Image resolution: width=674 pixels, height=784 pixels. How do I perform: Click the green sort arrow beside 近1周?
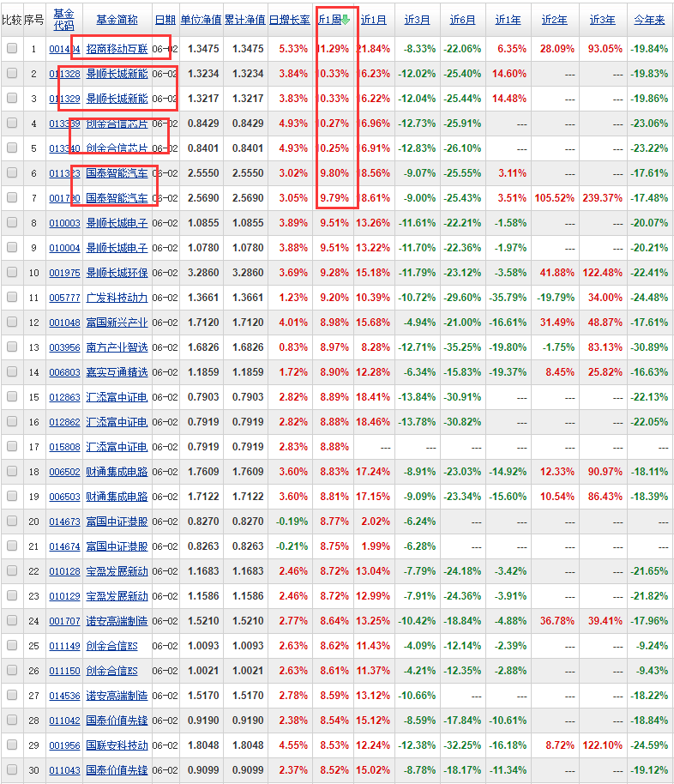point(346,20)
